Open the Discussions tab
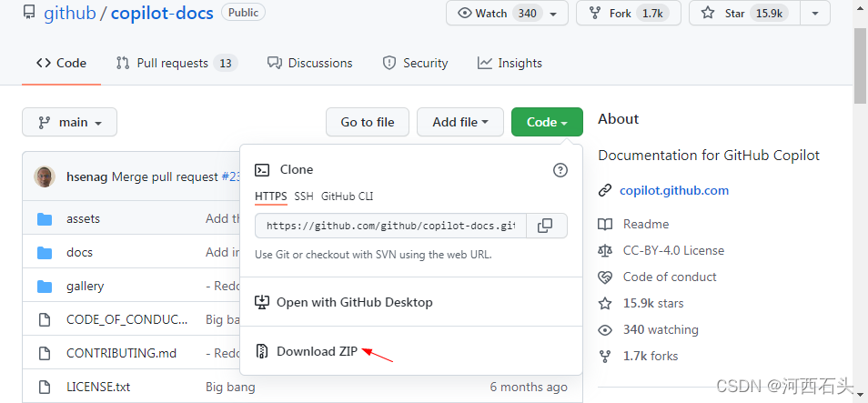This screenshot has width=868, height=403. [x=309, y=63]
